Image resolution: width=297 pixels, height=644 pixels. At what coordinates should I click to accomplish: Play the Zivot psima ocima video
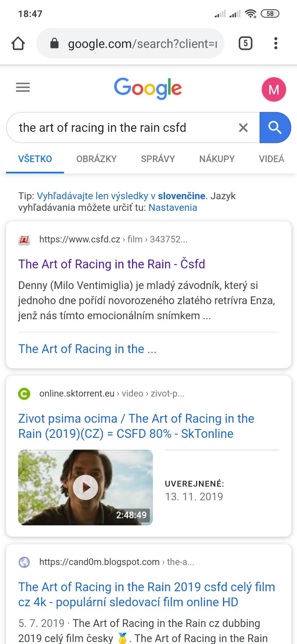tap(85, 487)
